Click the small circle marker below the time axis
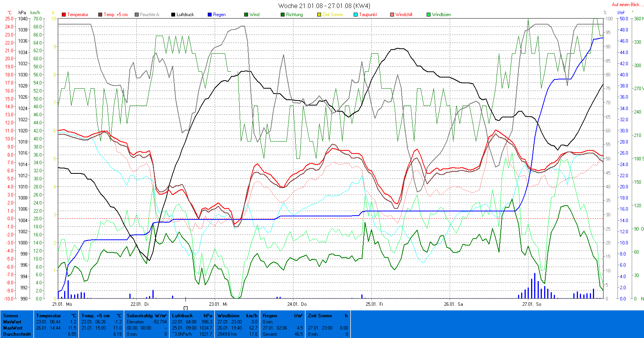 pyautogui.click(x=186, y=308)
